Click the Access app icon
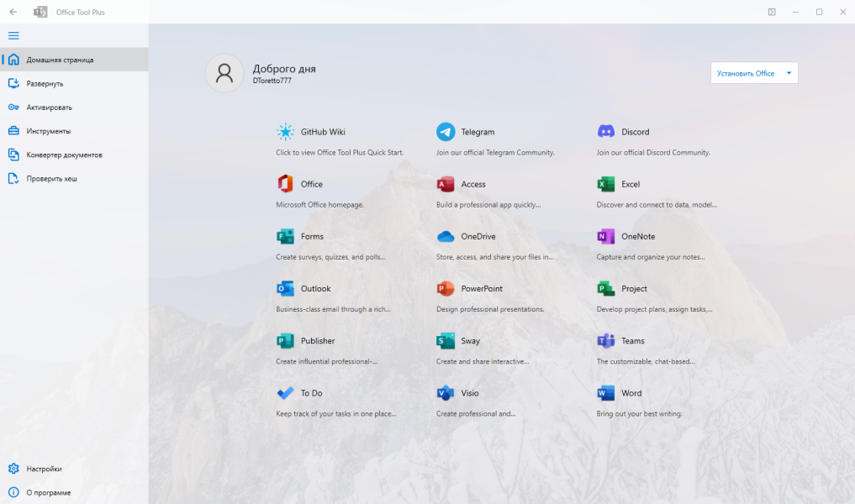The image size is (855, 504). tap(446, 184)
